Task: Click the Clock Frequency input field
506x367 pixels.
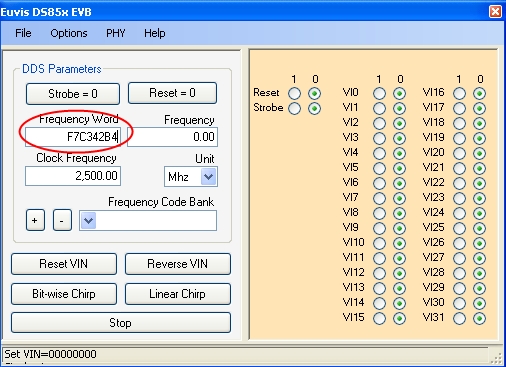Action: coord(73,176)
